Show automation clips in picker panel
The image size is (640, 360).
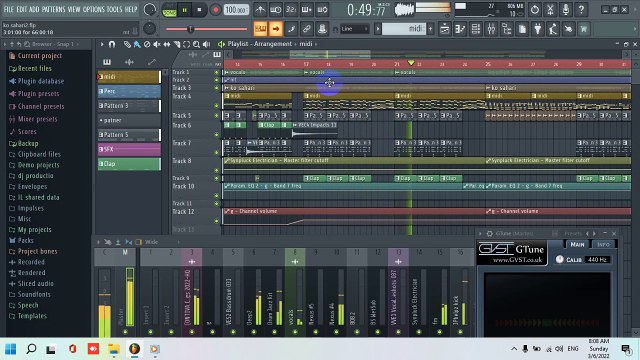152,62
